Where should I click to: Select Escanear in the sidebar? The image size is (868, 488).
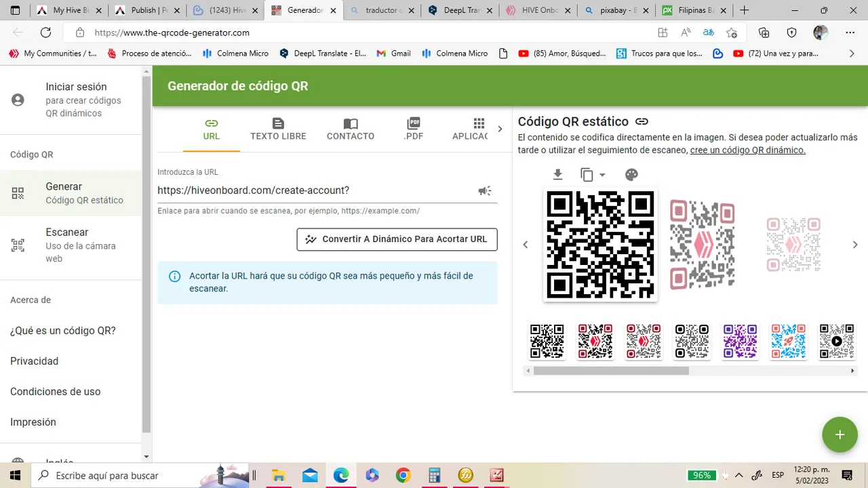point(71,245)
